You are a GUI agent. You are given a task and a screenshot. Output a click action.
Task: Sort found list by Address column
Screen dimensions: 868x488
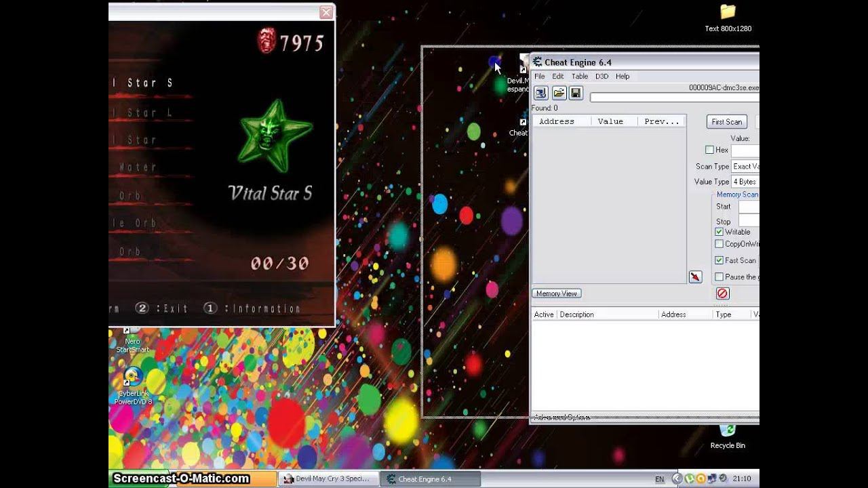click(561, 121)
